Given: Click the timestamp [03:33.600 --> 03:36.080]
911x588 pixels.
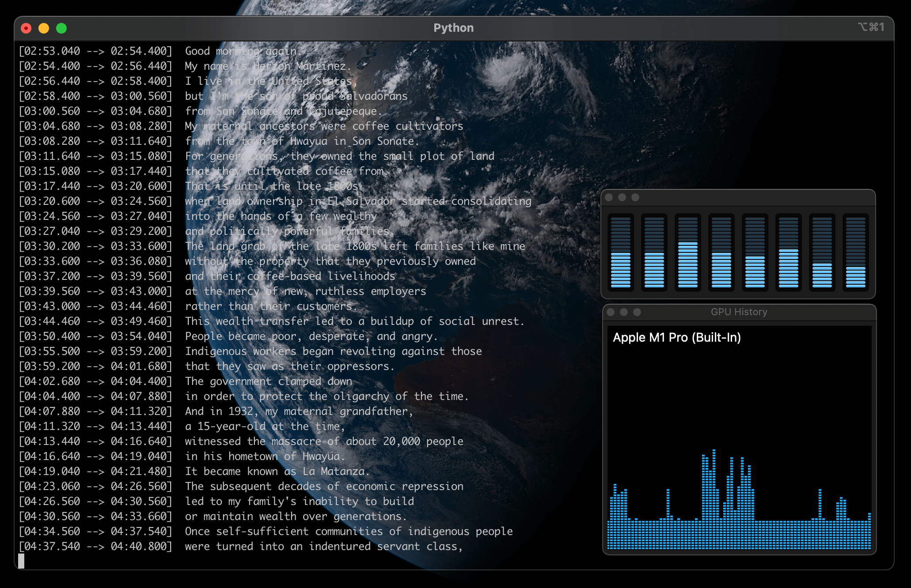Looking at the screenshot, I should [x=95, y=261].
